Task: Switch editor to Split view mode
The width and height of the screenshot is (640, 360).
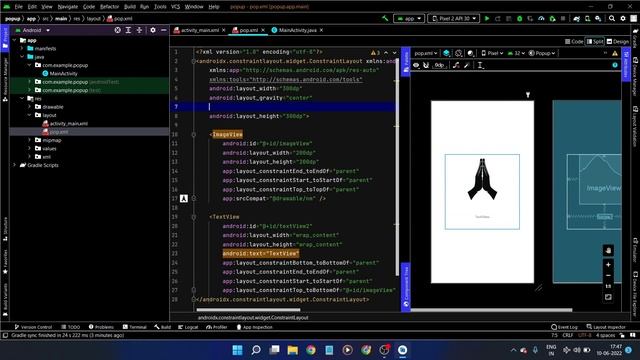Action: pyautogui.click(x=595, y=42)
